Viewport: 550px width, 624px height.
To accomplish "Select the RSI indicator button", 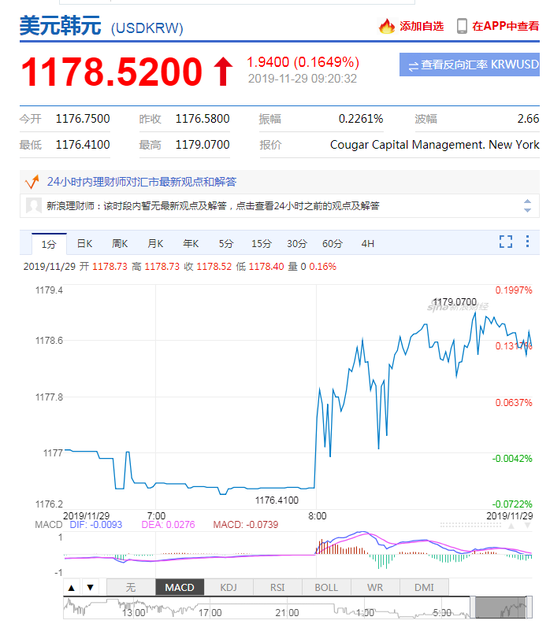I will click(277, 587).
